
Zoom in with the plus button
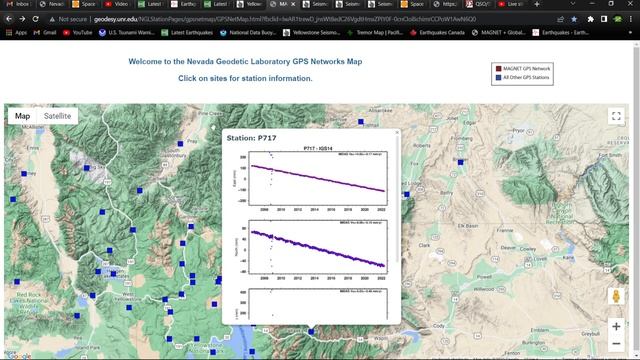tap(616, 326)
